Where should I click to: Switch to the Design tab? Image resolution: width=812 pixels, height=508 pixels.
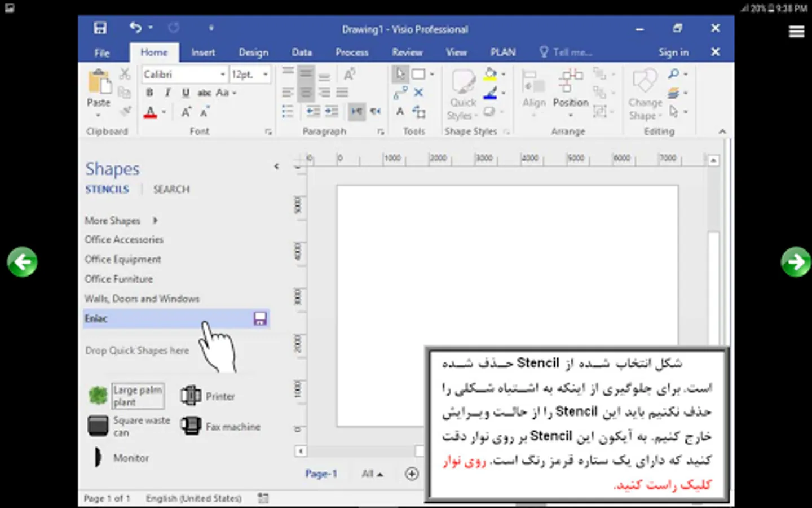click(x=254, y=52)
